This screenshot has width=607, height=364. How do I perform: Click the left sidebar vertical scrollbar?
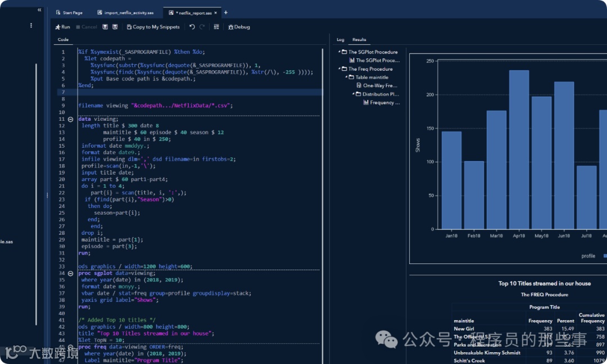click(36, 193)
